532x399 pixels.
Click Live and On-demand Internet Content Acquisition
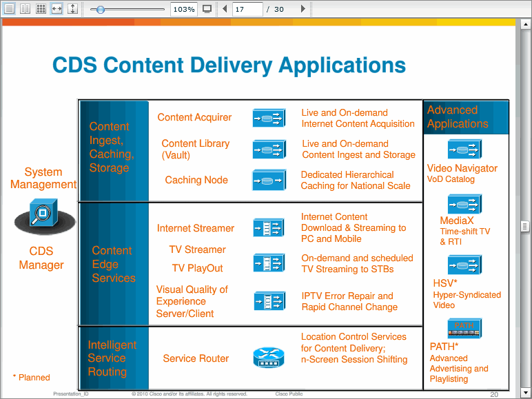358,118
